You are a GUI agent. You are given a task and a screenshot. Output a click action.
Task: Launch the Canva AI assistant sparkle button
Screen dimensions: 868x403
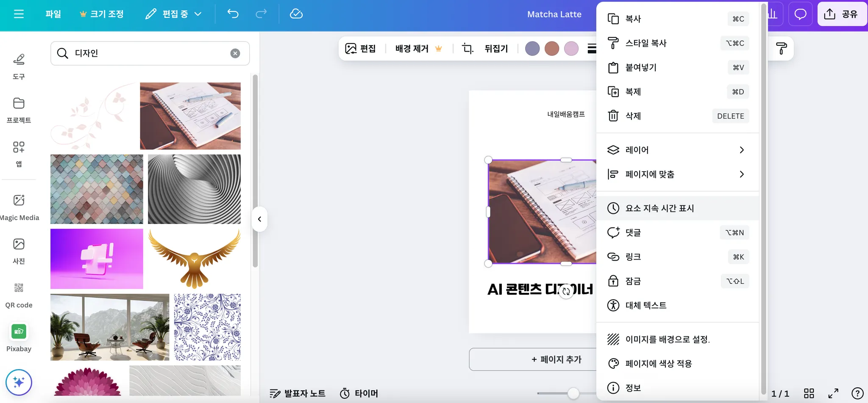19,382
